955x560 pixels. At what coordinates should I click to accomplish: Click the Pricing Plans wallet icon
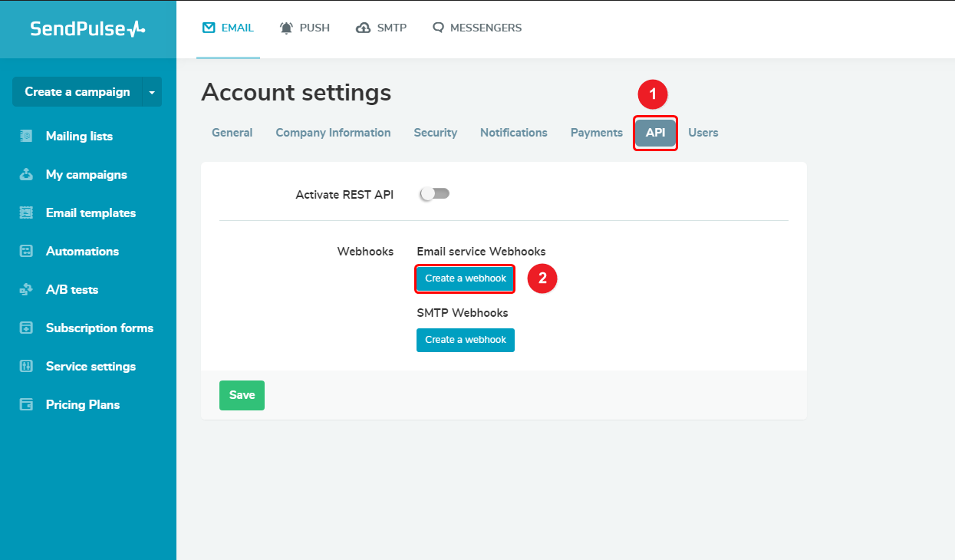[26, 405]
